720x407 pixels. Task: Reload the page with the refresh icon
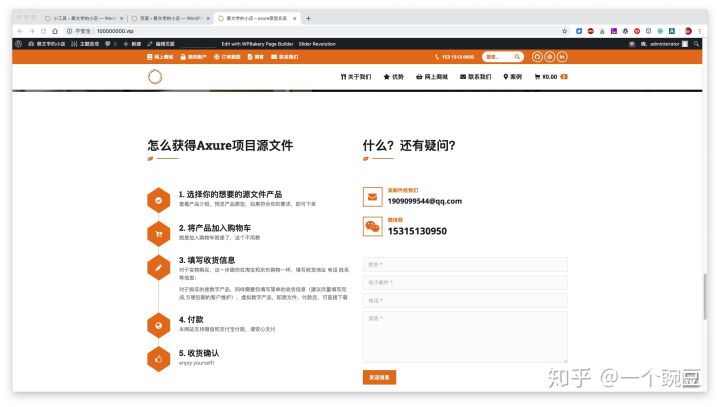[x=43, y=31]
